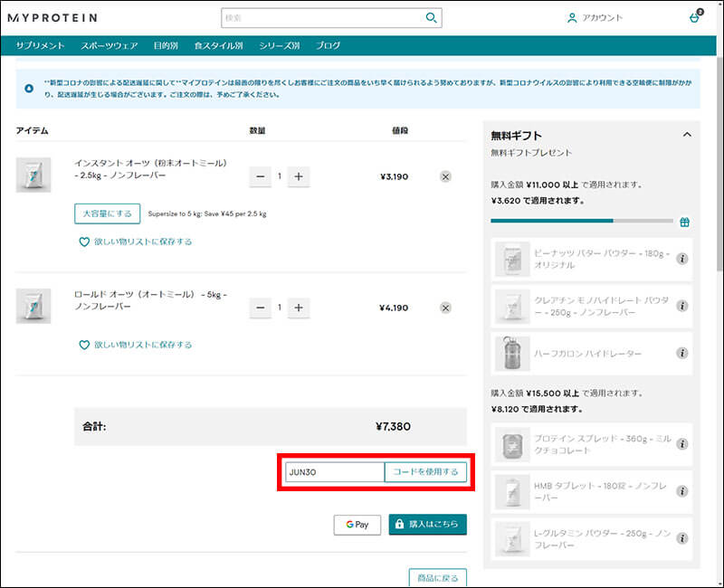
Task: Click the インスタント オーツ product name
Action: coord(150,169)
